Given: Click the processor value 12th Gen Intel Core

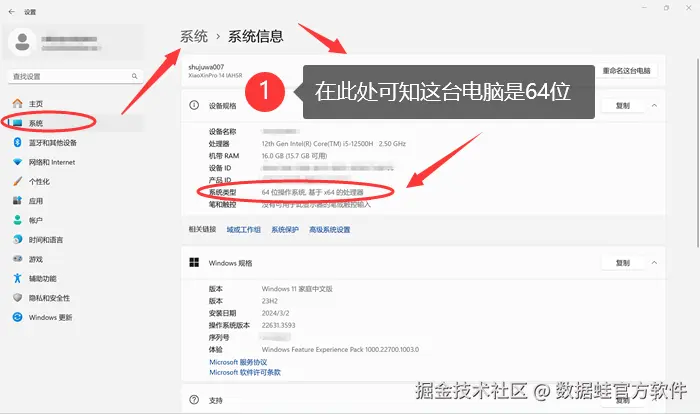Looking at the screenshot, I should pyautogui.click(x=333, y=144).
